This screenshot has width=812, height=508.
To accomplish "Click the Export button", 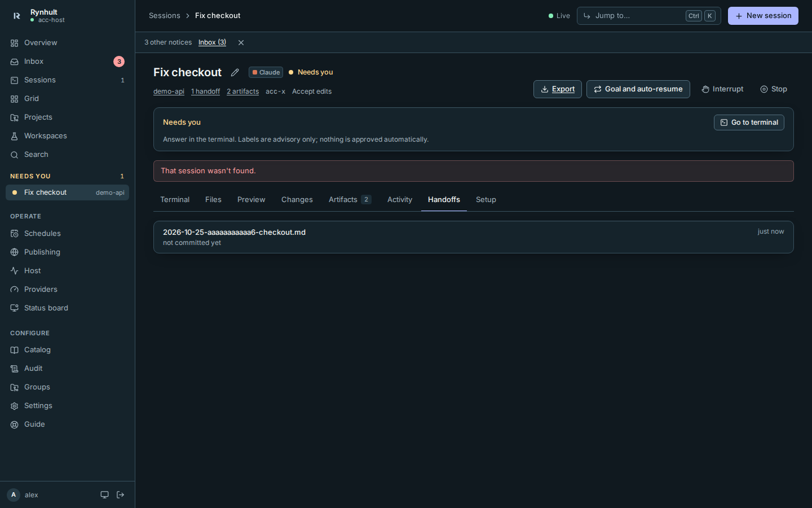I will 558,89.
